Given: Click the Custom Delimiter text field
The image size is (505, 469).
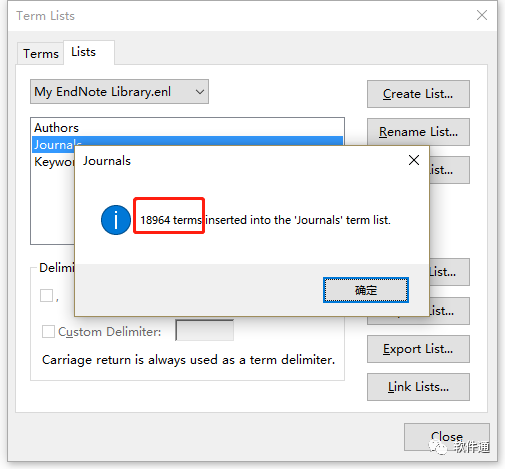Looking at the screenshot, I should (x=205, y=330).
